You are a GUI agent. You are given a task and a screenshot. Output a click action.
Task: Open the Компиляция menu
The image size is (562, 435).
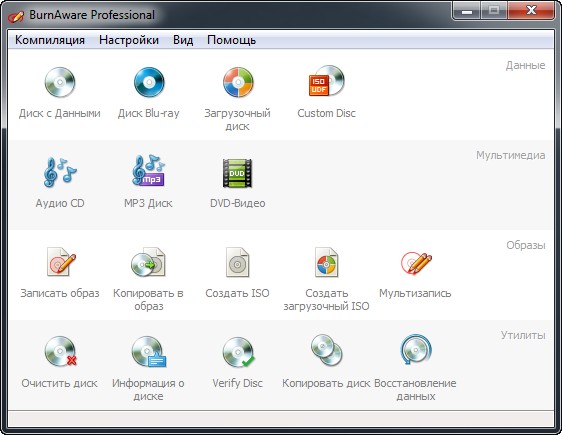[50, 40]
